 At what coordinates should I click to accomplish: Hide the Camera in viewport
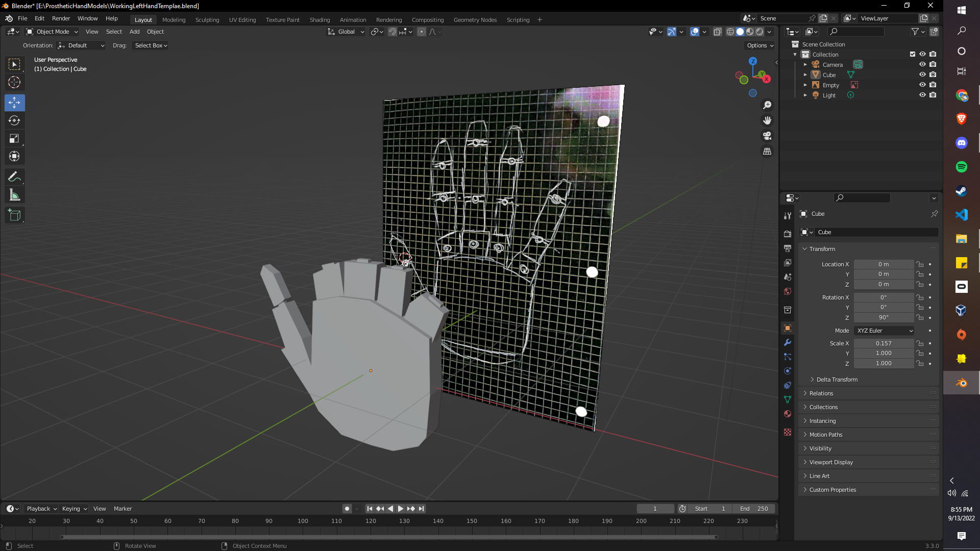[922, 64]
